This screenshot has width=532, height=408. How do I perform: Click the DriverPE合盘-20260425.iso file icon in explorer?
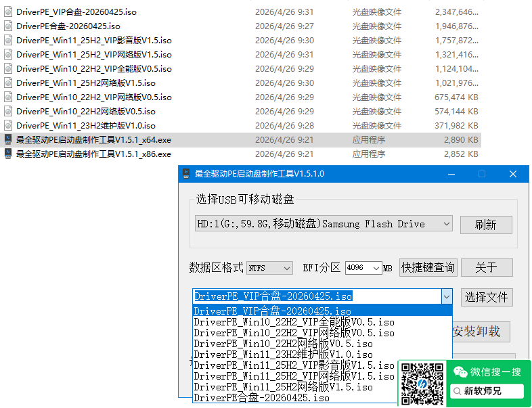click(8, 26)
